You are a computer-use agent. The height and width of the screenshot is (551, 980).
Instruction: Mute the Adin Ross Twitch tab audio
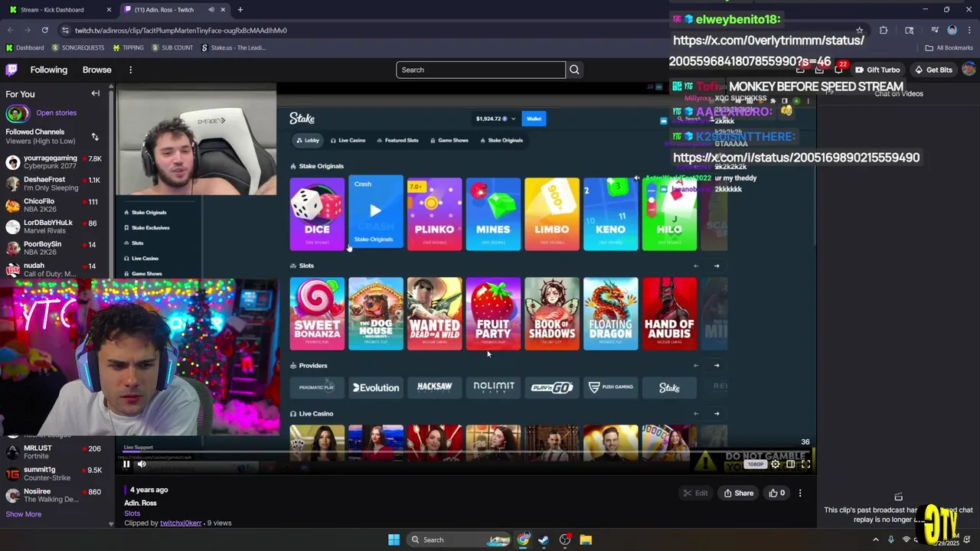pos(211,10)
